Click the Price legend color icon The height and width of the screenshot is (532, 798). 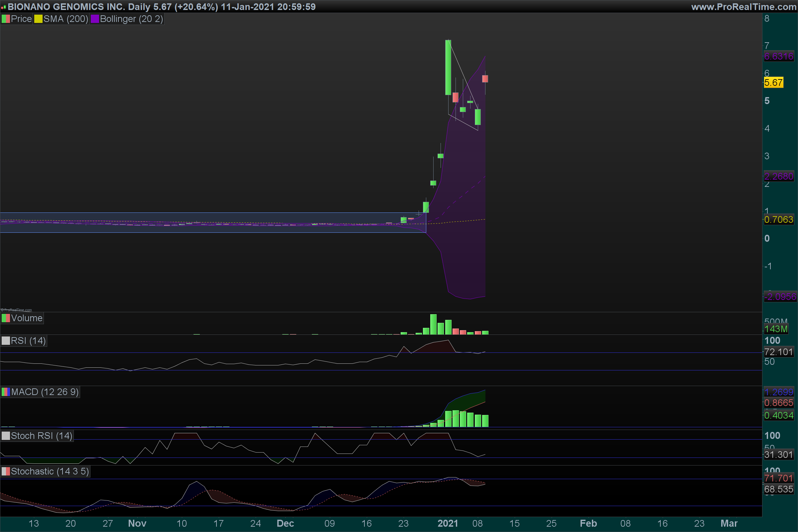6,19
